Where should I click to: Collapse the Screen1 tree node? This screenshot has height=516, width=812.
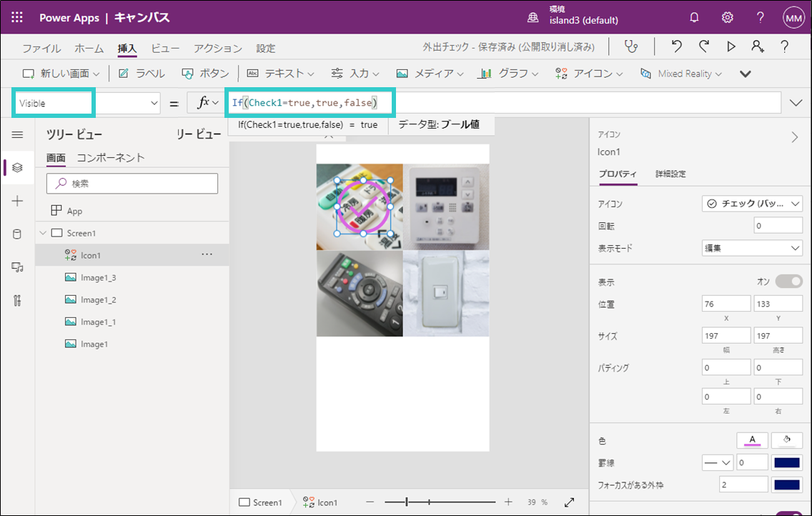point(43,234)
